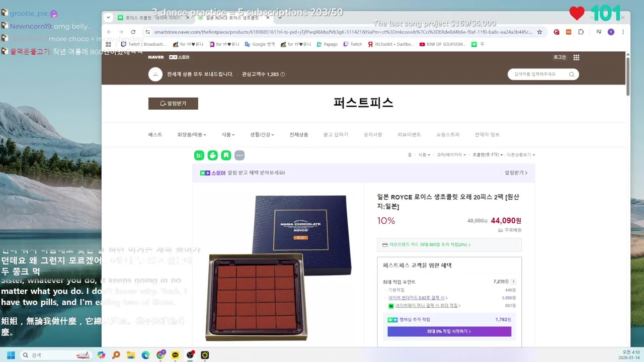Open the 베스트 menu item
This screenshot has height=362, width=644.
coord(155,135)
